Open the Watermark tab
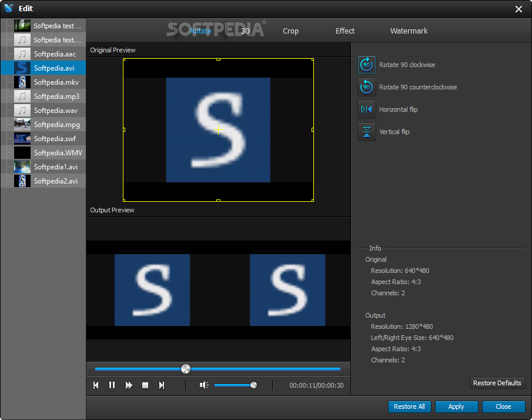The image size is (532, 420). click(x=409, y=31)
